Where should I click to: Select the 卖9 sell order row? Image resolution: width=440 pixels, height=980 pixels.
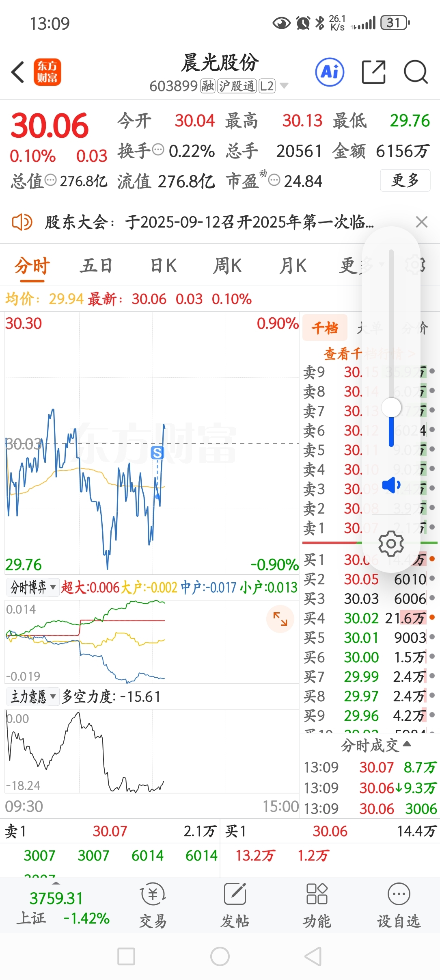coord(369,372)
